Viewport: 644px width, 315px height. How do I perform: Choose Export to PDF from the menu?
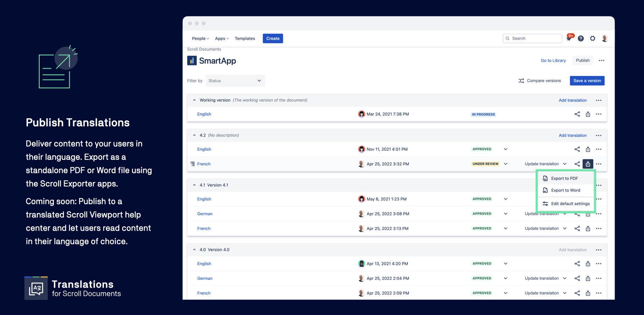(x=566, y=178)
